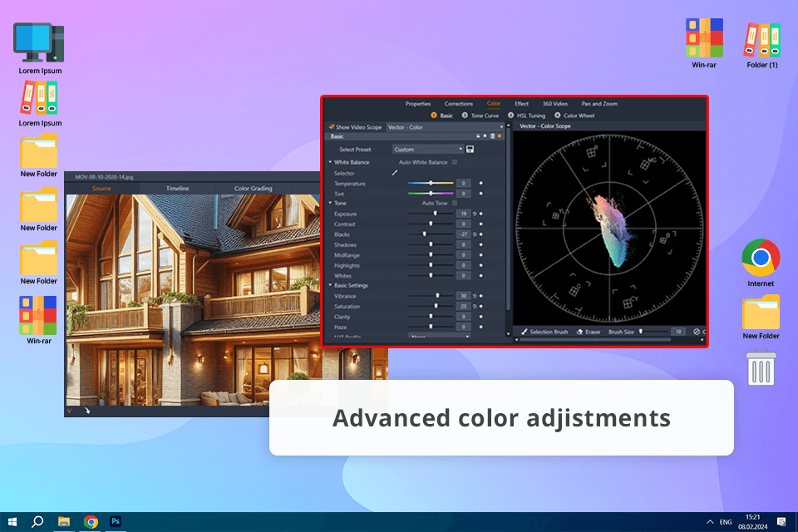Click the Brush Size value field showing 10
Image resolution: width=798 pixels, height=532 pixels.
coord(678,332)
